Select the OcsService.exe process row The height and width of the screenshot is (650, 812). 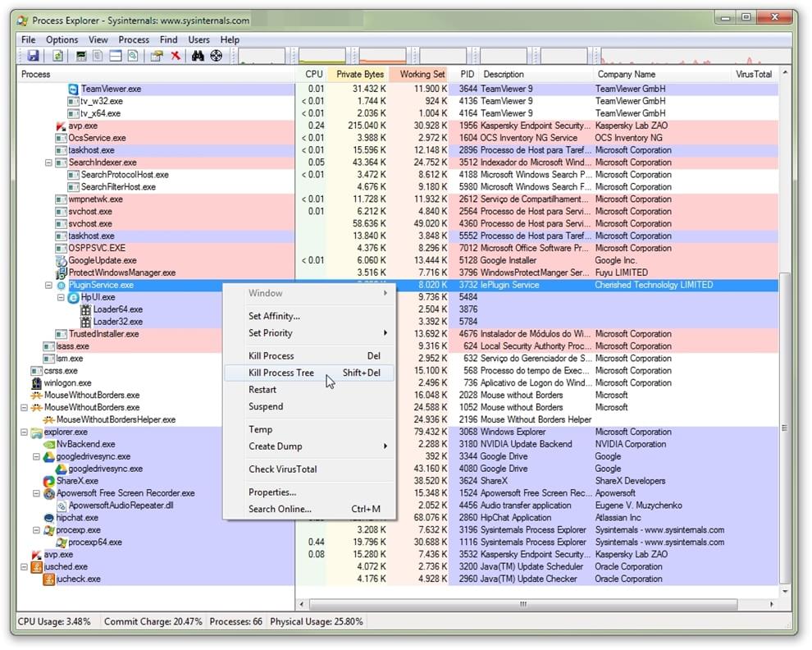[x=397, y=139]
